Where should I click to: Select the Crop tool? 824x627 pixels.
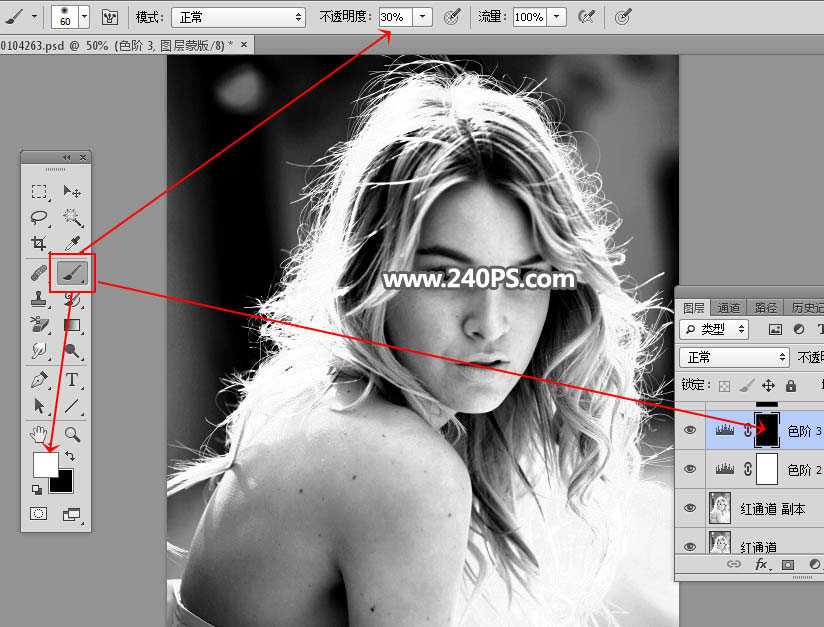39,243
